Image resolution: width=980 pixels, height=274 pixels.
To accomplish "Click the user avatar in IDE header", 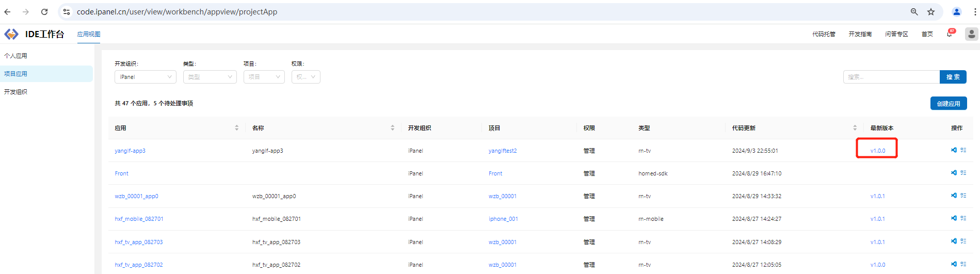I will pos(971,34).
